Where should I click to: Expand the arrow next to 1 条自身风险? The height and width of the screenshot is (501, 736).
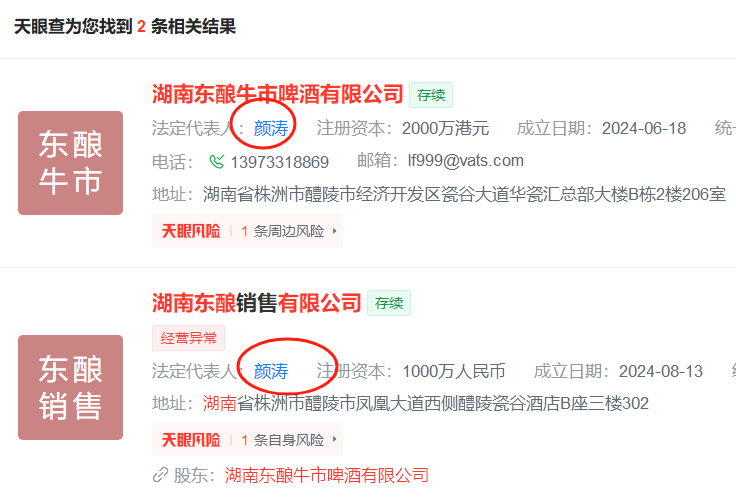(x=334, y=439)
